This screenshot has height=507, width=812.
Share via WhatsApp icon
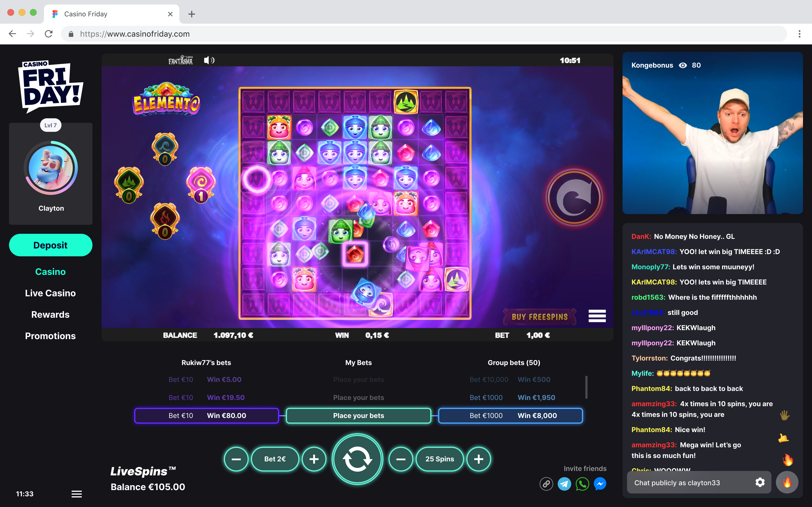[x=582, y=484]
